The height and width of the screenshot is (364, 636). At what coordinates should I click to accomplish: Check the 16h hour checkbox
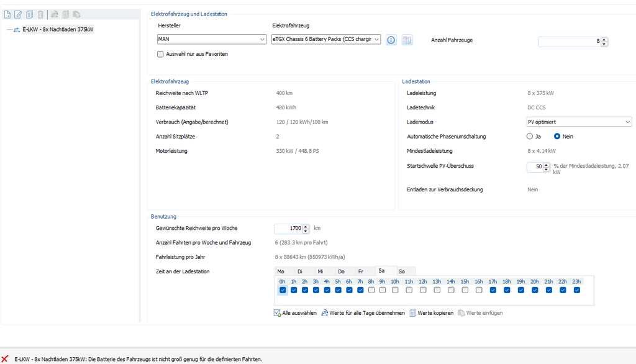(479, 290)
